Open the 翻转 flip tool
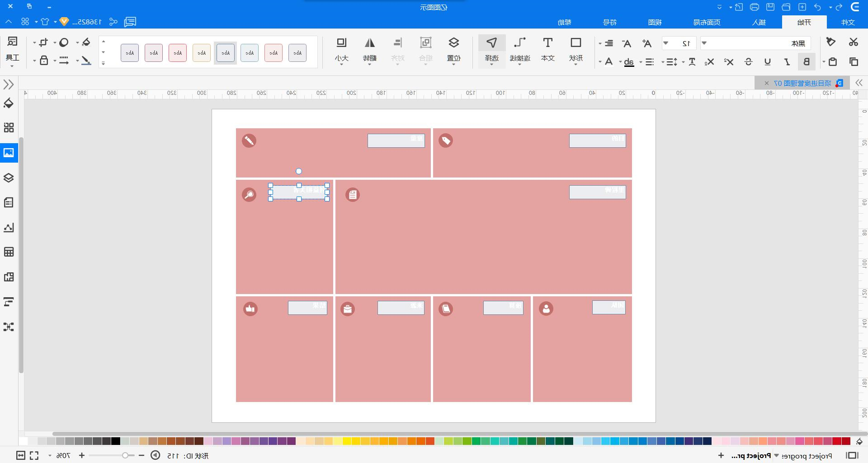 [370, 50]
